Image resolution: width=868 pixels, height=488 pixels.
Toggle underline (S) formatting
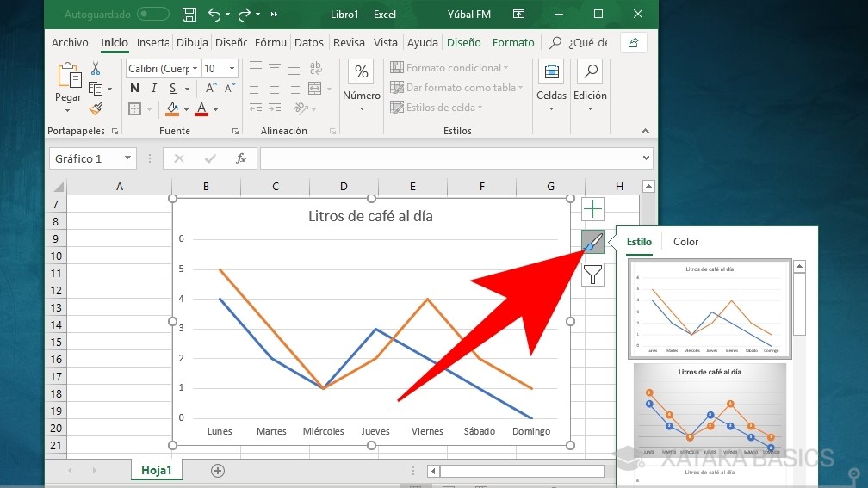[173, 89]
